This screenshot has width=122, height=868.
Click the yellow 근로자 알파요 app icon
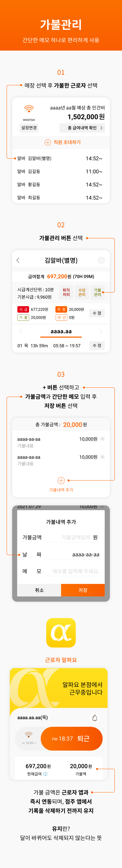[x=61, y=632]
